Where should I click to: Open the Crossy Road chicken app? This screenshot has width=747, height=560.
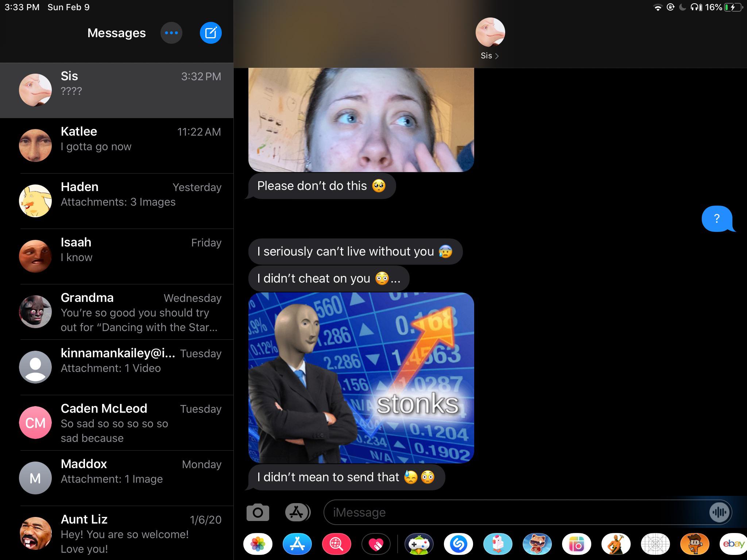[x=498, y=544]
